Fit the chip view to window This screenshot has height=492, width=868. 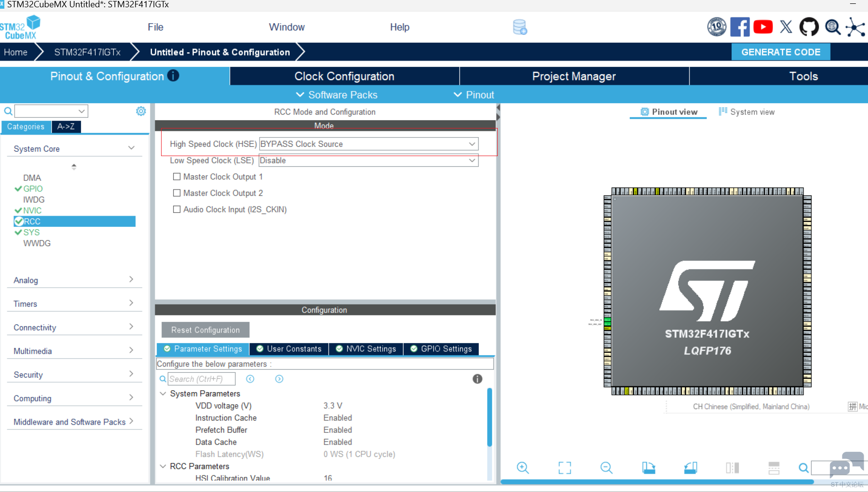(x=565, y=468)
